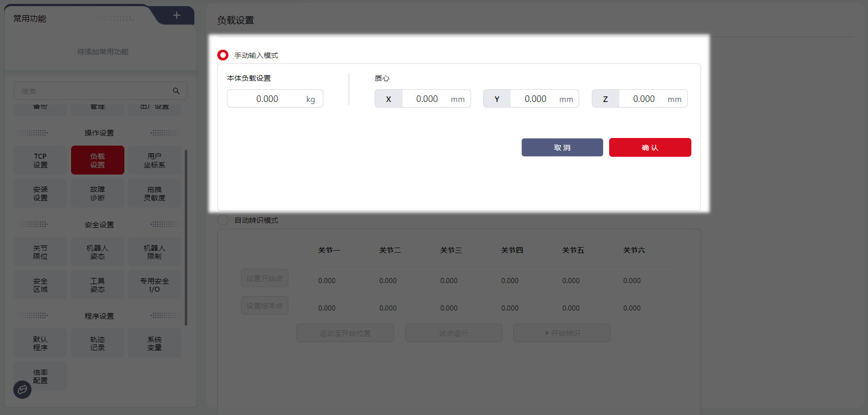Image resolution: width=868 pixels, height=415 pixels.
Task: Click the 确认 button
Action: pos(650,148)
